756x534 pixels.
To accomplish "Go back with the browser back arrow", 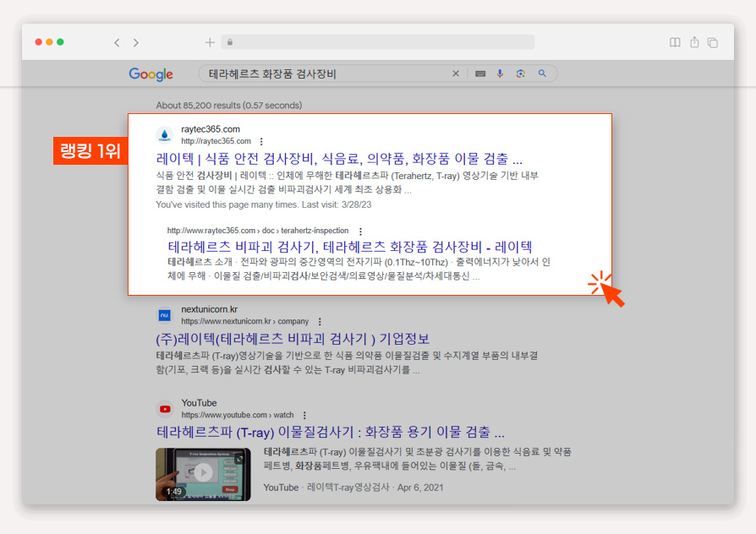I will pos(117,43).
